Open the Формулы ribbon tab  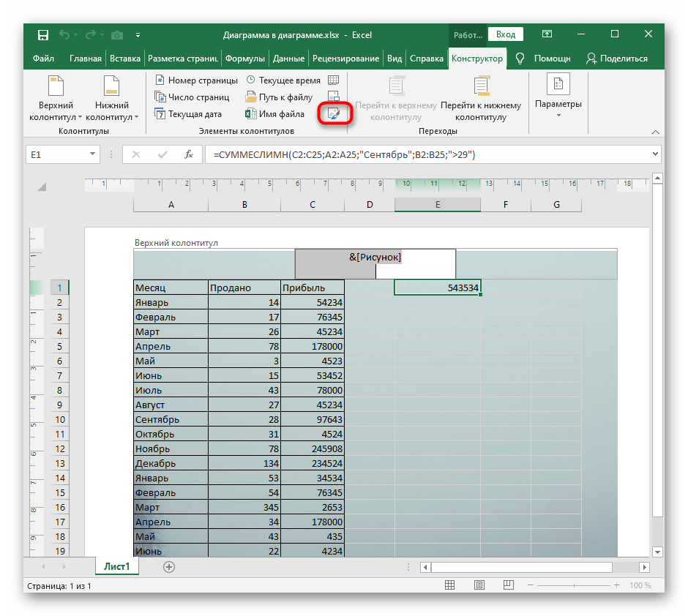(245, 59)
